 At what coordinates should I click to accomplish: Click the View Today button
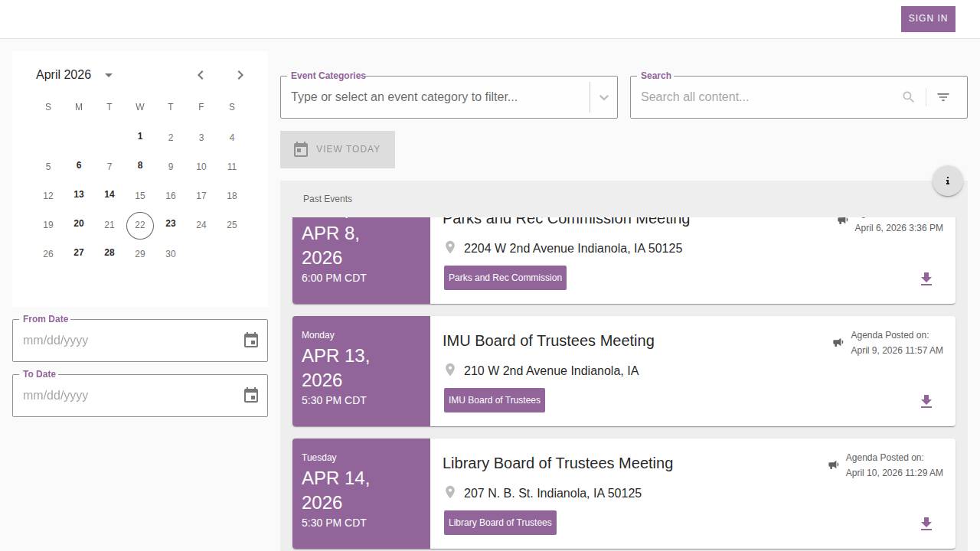click(338, 149)
